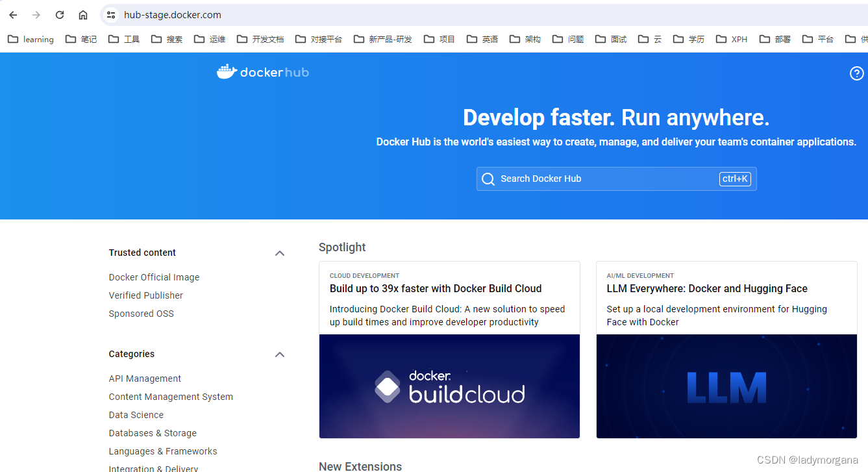The height and width of the screenshot is (472, 868).
Task: Click the docker buildcloud banner image
Action: [449, 386]
